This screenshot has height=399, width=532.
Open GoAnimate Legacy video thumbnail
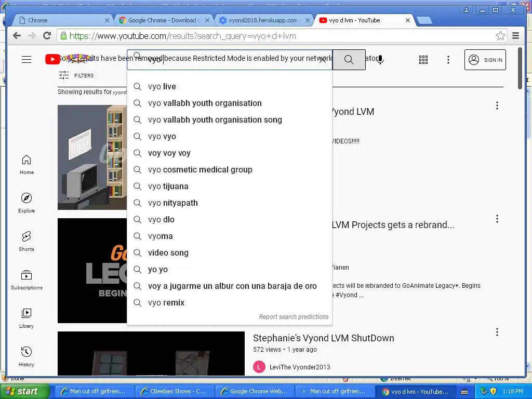(92, 270)
